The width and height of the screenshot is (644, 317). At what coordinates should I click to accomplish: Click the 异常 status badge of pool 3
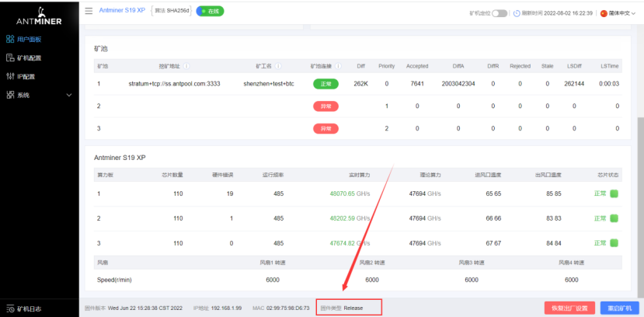click(x=325, y=128)
